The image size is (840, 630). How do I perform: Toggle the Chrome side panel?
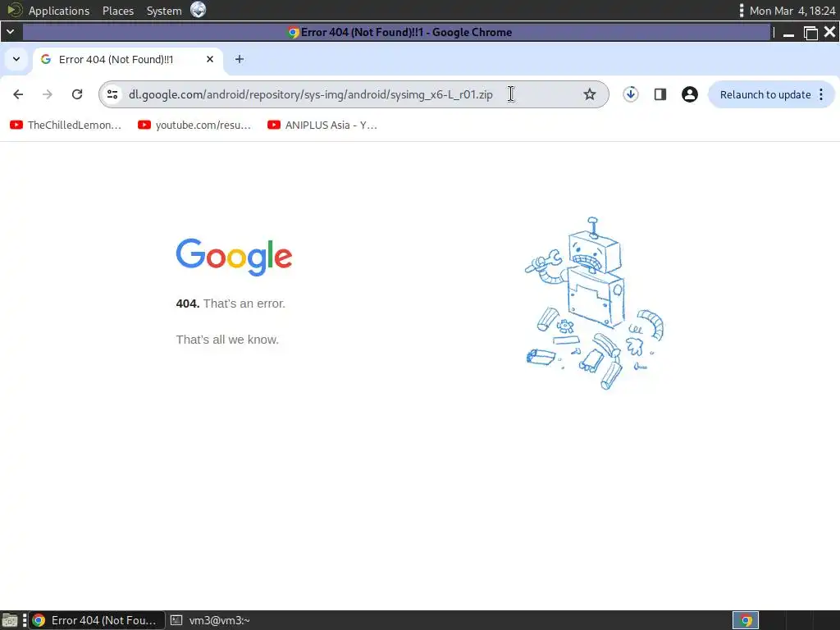660,94
